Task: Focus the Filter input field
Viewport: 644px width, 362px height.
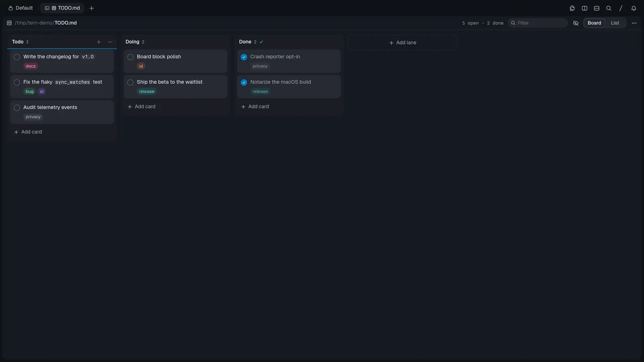Action: (538, 23)
